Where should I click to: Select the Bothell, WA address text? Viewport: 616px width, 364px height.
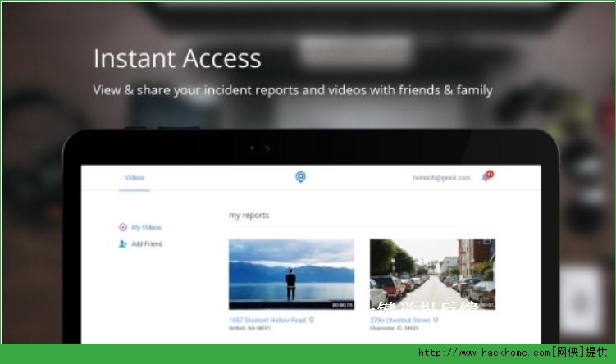[x=249, y=328]
